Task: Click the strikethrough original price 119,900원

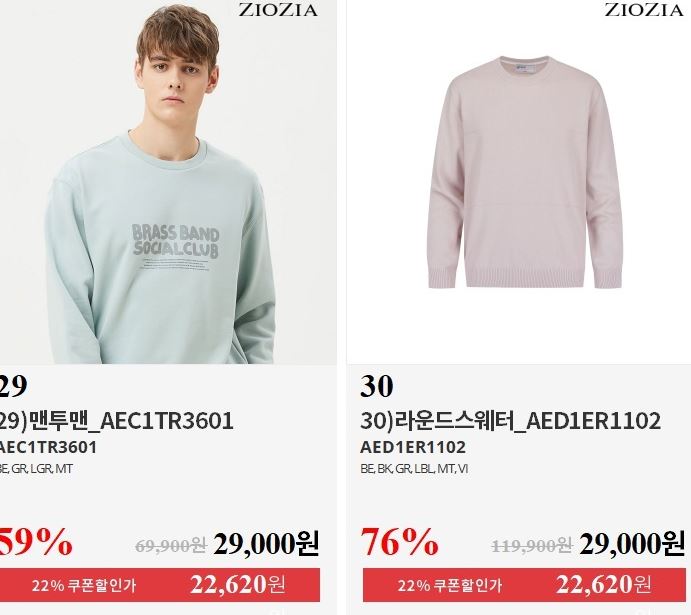Action: click(x=531, y=546)
